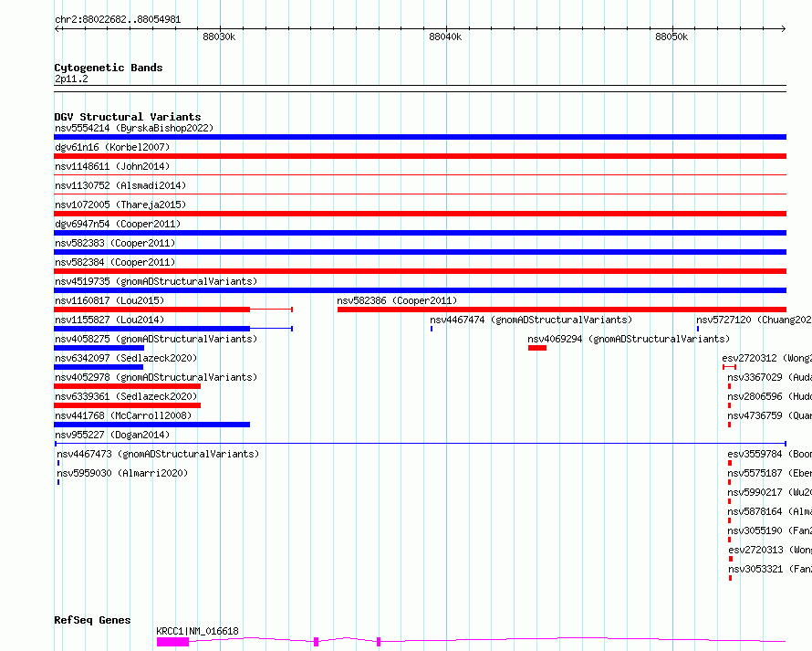Select nsv4519735 (gnomADStructuralVariants) label

[x=156, y=281]
